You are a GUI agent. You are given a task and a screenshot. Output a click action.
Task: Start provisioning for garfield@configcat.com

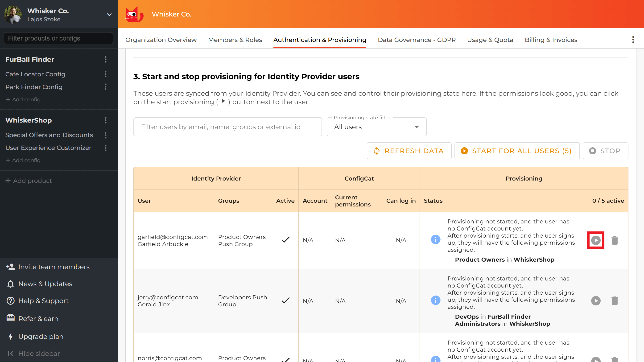pos(596,240)
